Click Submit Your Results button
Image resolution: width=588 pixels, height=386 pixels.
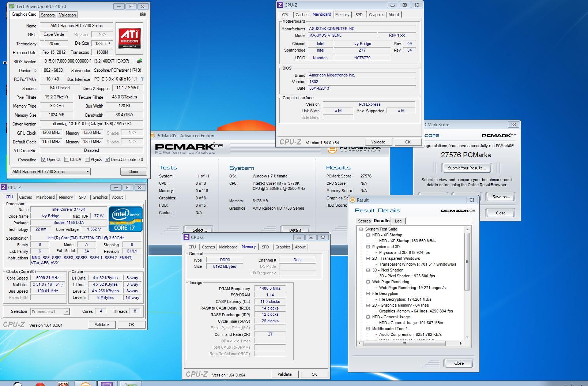(467, 168)
